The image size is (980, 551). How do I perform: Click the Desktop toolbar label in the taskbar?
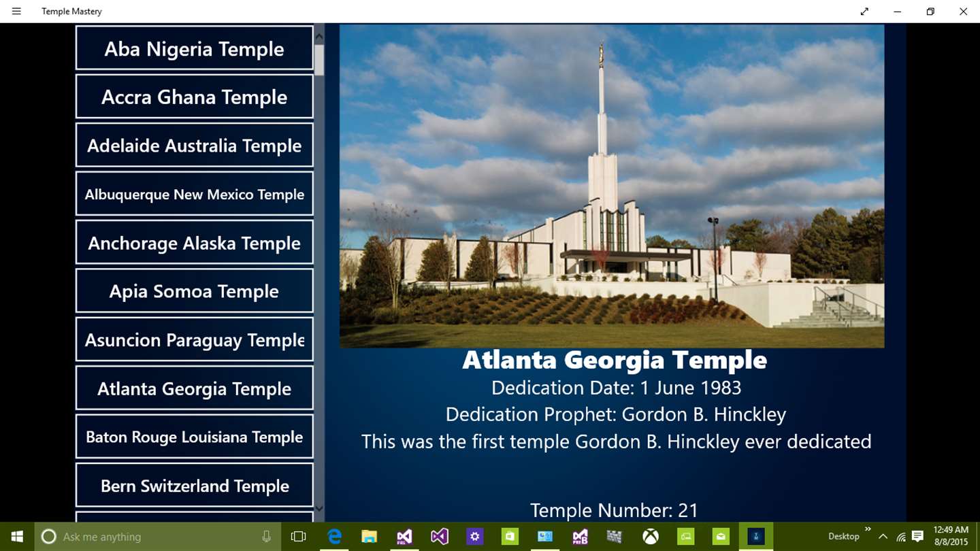click(844, 537)
